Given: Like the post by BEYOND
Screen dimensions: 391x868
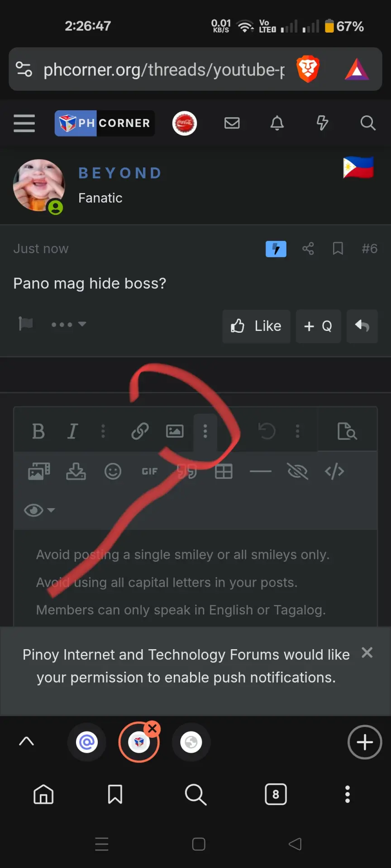Looking at the screenshot, I should [256, 326].
